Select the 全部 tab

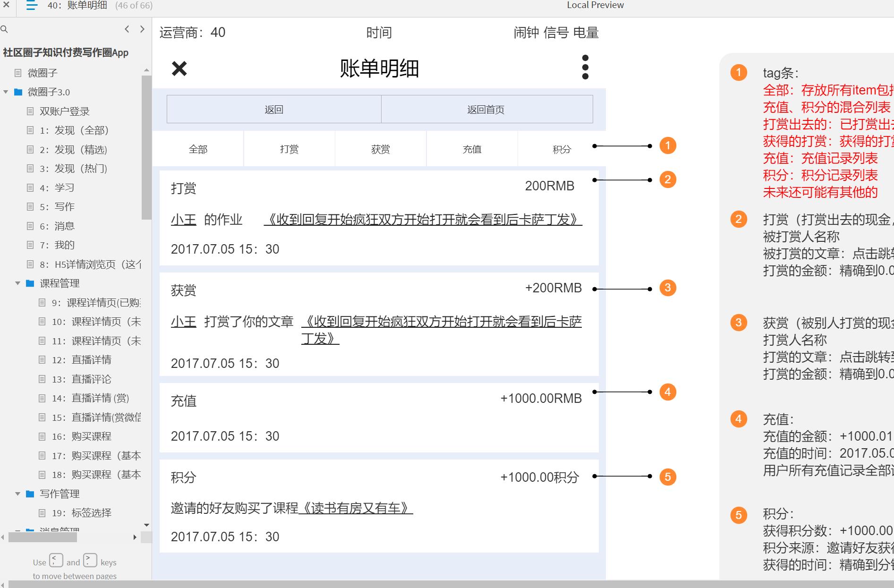(x=198, y=149)
